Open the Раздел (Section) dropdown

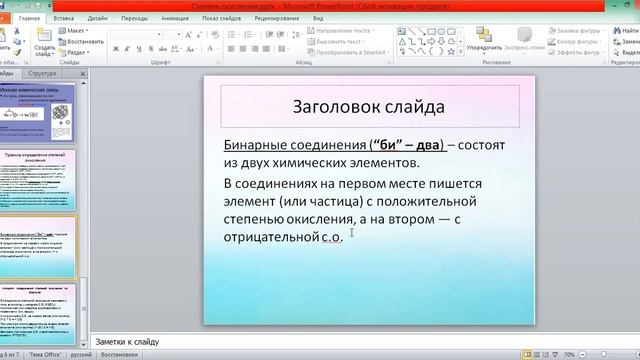tap(74, 52)
